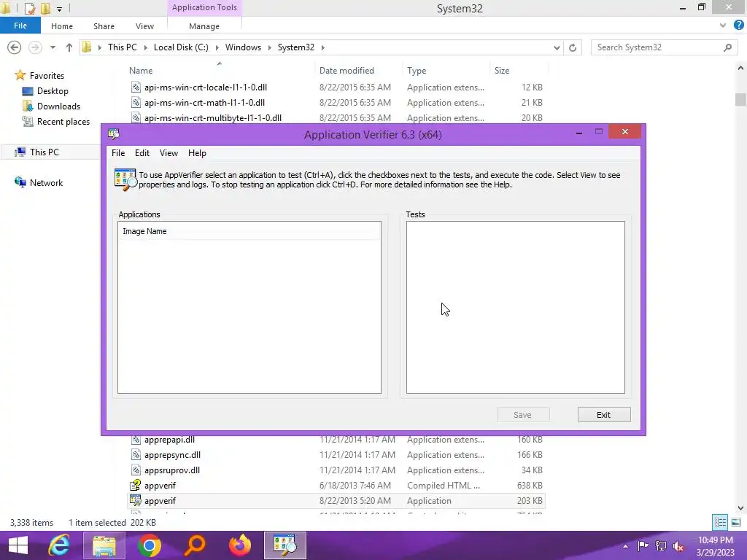Launch Firefox from taskbar

pyautogui.click(x=239, y=545)
